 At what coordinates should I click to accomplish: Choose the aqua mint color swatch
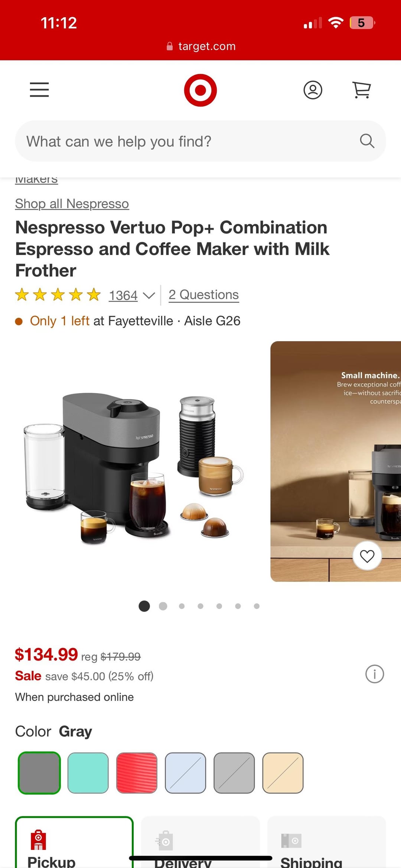click(x=88, y=773)
